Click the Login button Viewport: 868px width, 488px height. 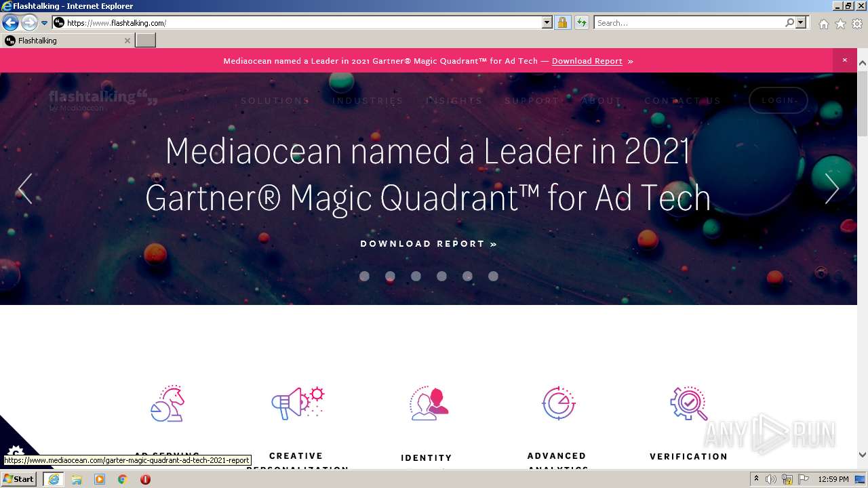tap(778, 100)
